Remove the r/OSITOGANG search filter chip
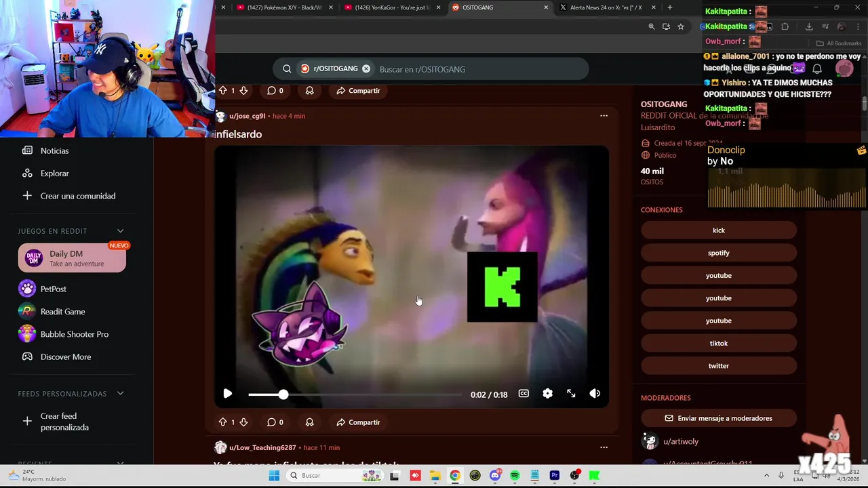The image size is (868, 488). pos(366,69)
